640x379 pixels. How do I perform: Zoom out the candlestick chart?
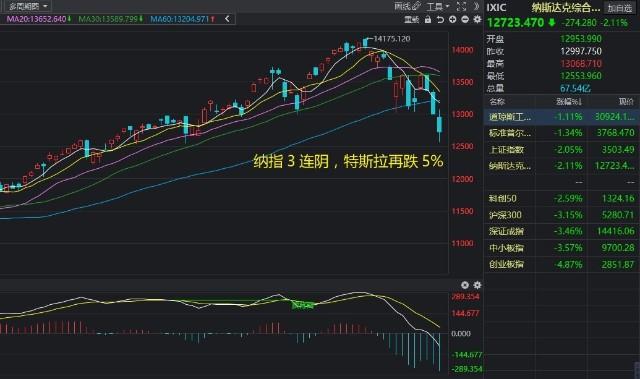pos(465,19)
